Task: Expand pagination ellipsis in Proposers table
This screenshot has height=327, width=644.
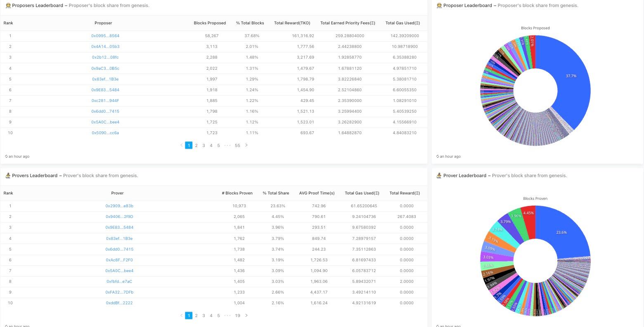Action: [227, 145]
